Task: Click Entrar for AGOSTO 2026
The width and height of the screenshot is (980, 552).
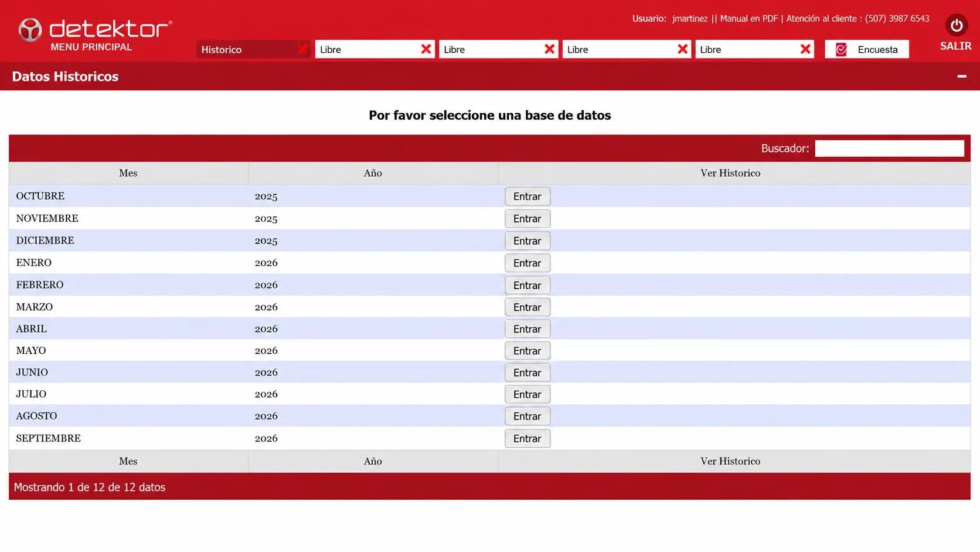Action: point(528,416)
